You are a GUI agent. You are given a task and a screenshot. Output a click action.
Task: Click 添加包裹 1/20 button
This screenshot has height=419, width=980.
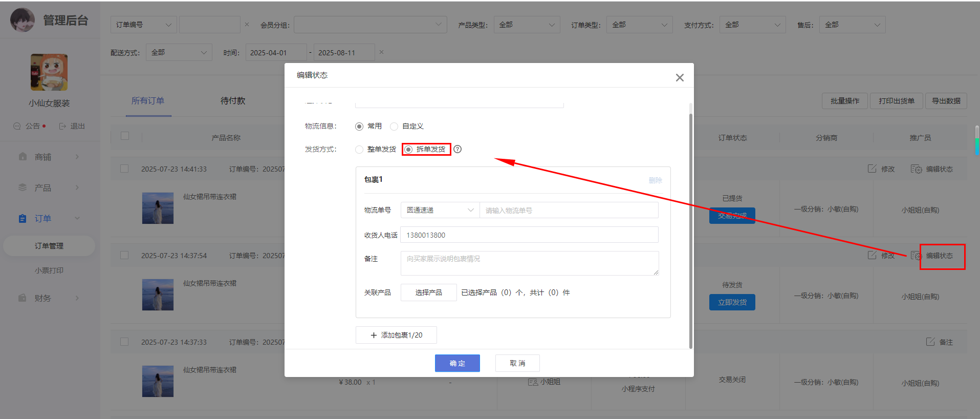[x=396, y=335]
